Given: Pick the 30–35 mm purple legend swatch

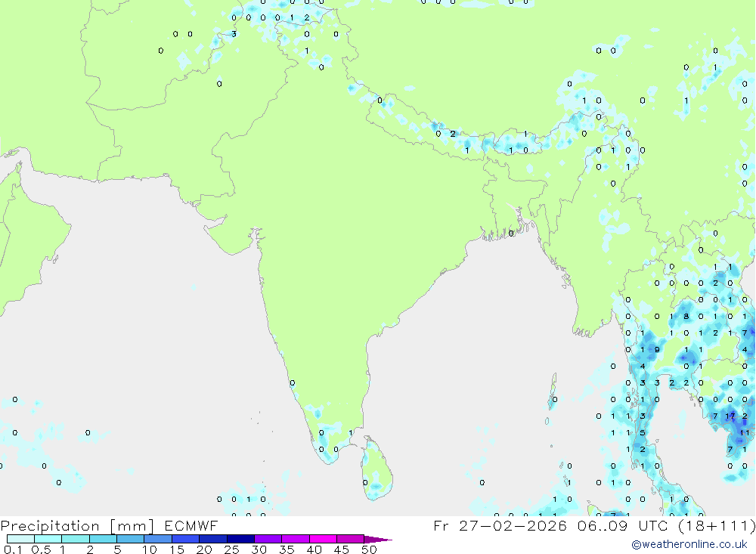Looking at the screenshot, I should [x=268, y=539].
